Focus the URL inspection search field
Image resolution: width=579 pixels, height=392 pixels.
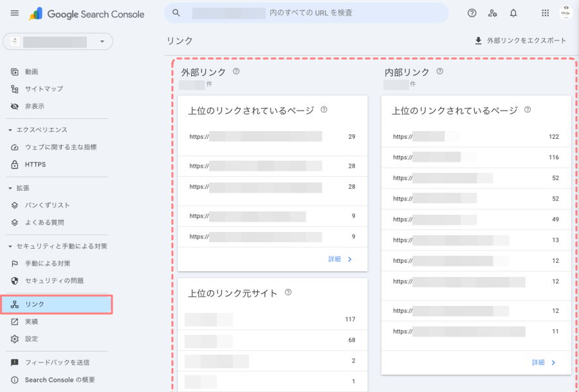306,13
